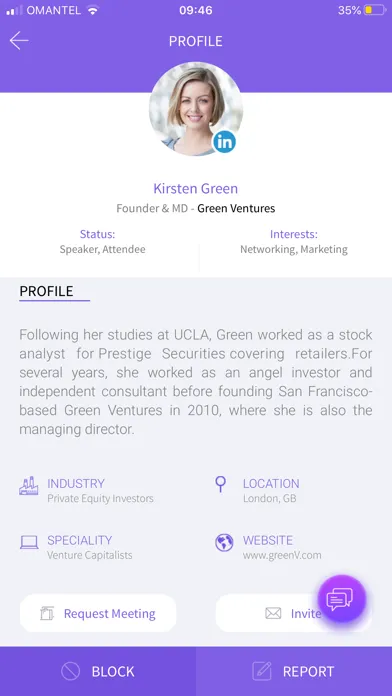Click the Website globe icon
The height and width of the screenshot is (696, 392).
coord(224,542)
